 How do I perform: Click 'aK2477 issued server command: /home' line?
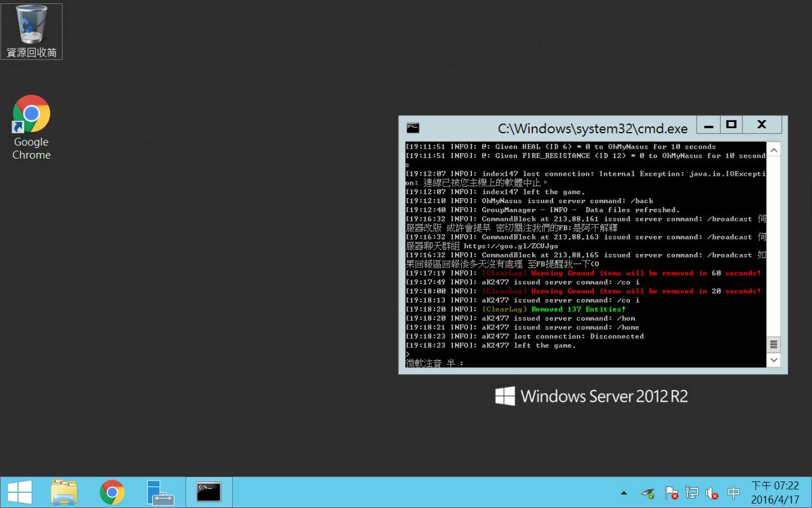[523, 328]
